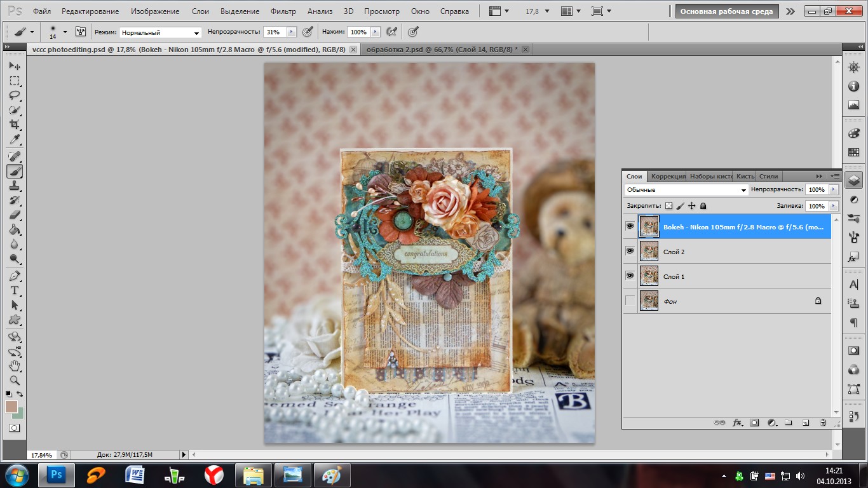Open layer blend mode Обычные dropdown

pos(687,189)
